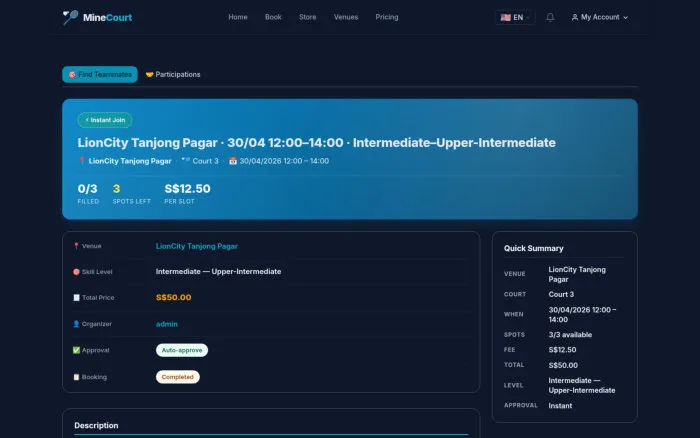Open the LionCity Tanjong Pagar venue link

(196, 246)
